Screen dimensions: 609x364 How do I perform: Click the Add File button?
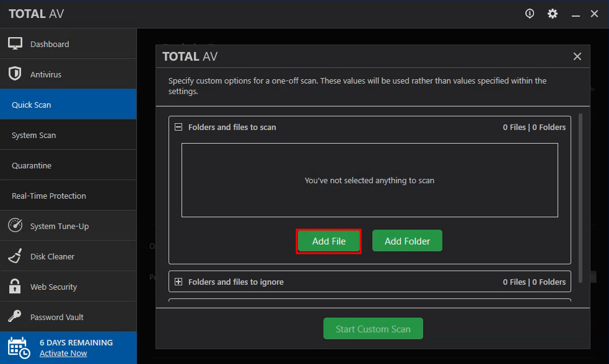point(328,241)
